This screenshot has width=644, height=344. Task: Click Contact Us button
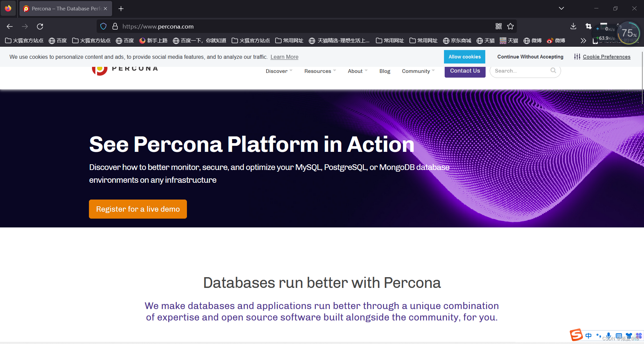tap(465, 71)
